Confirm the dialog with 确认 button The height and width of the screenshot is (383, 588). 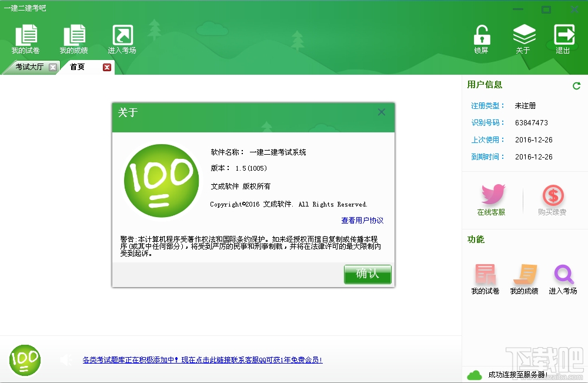tap(367, 274)
